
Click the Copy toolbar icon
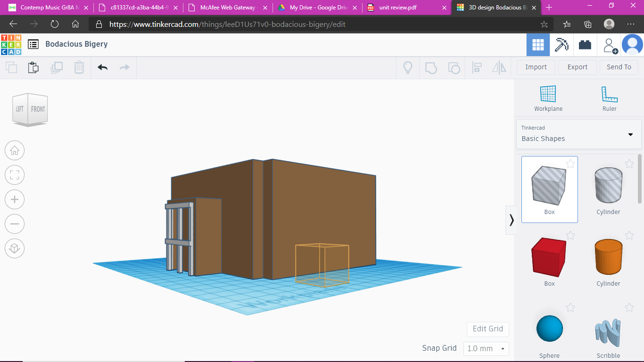11,67
